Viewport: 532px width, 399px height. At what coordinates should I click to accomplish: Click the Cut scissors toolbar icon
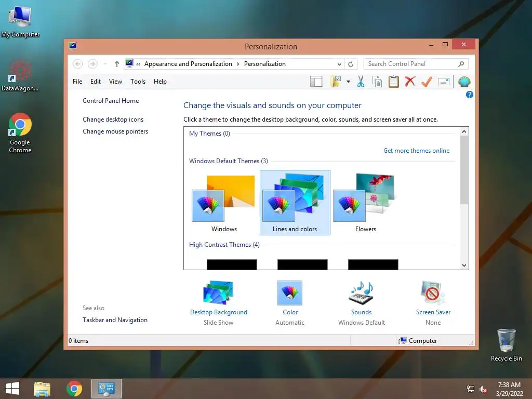(x=361, y=82)
